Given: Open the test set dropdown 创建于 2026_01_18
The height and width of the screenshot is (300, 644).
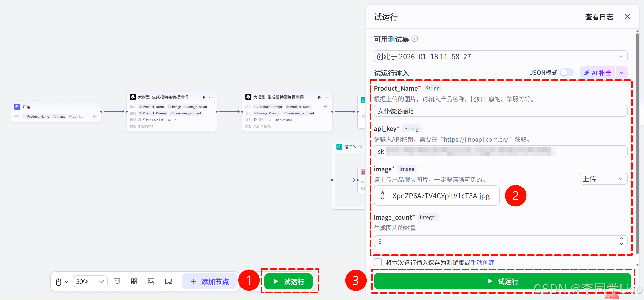Looking at the screenshot, I should pyautogui.click(x=500, y=56).
